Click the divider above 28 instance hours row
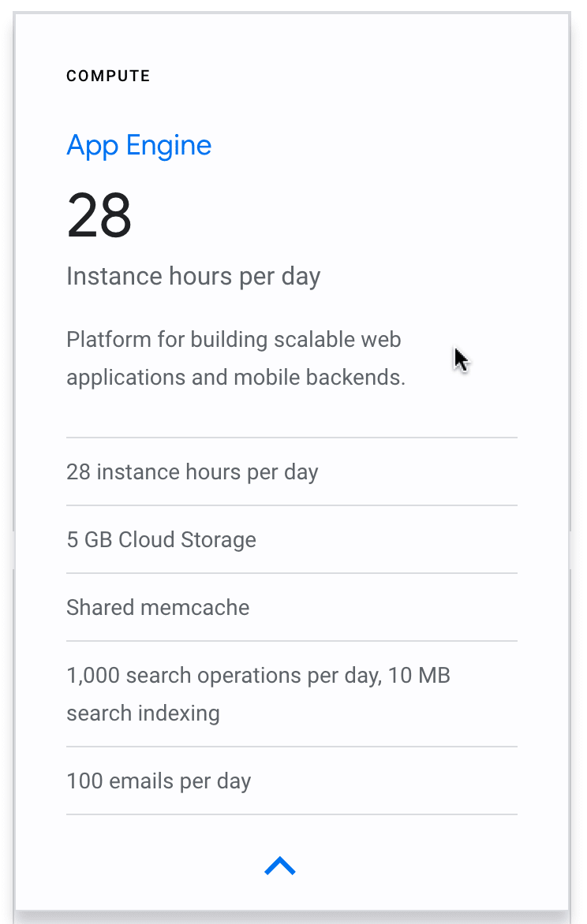Screen dimensions: 587x924 (291, 438)
